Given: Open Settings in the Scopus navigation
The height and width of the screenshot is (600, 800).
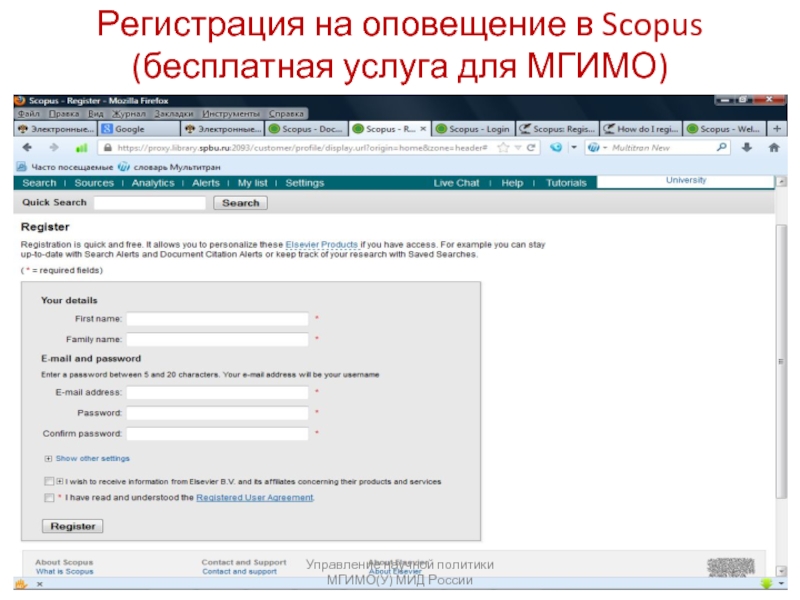Looking at the screenshot, I should coord(305,183).
